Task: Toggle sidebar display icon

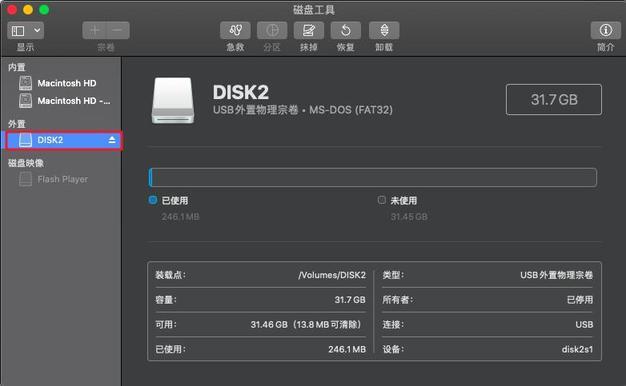Action: pos(18,31)
